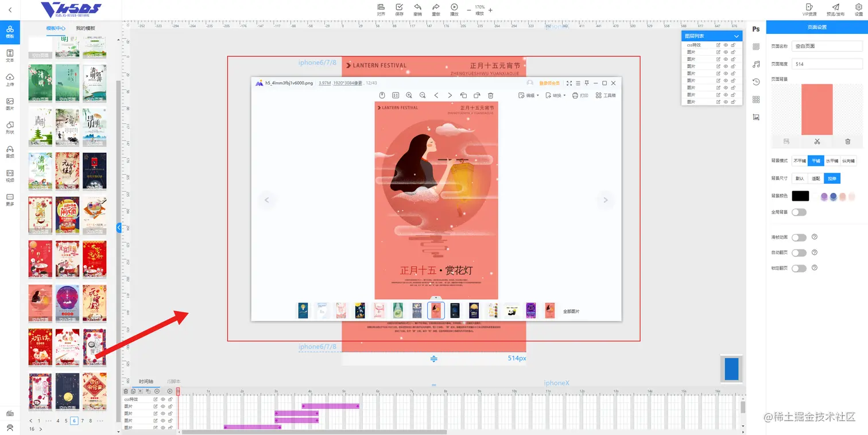Rotate image left in the viewer toolbar
The height and width of the screenshot is (435, 868).
(463, 95)
